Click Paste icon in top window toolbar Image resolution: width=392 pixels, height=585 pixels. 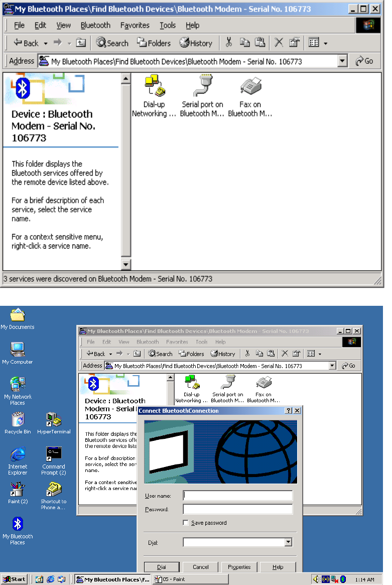coord(260,43)
